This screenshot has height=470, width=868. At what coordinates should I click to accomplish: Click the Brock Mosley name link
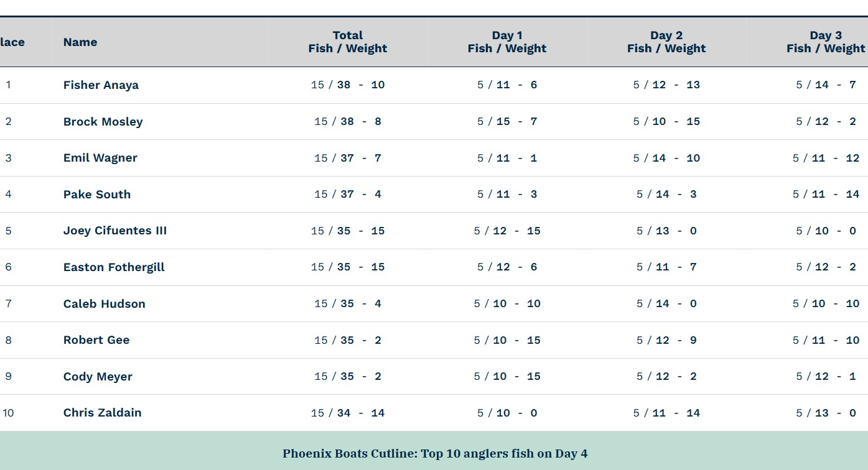pyautogui.click(x=103, y=122)
